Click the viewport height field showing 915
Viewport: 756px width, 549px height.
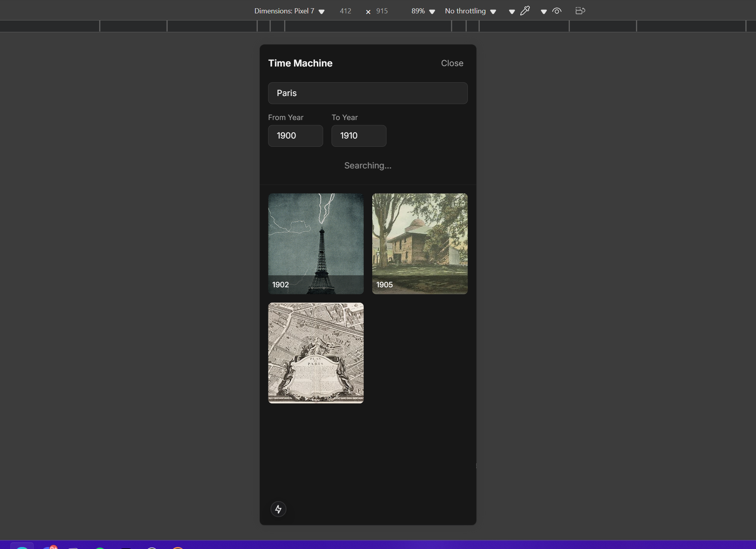pos(382,11)
